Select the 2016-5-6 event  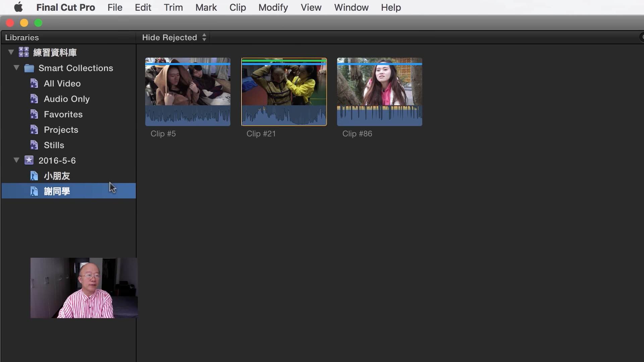[57, 161]
